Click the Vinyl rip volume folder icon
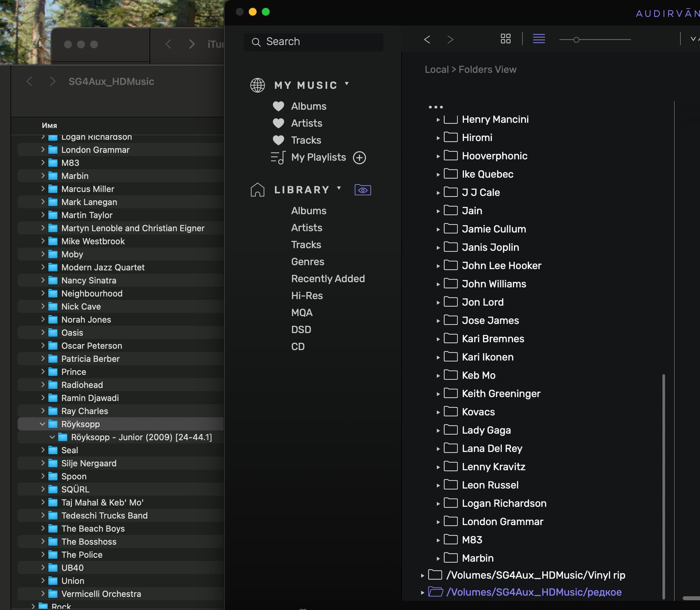 pyautogui.click(x=435, y=575)
